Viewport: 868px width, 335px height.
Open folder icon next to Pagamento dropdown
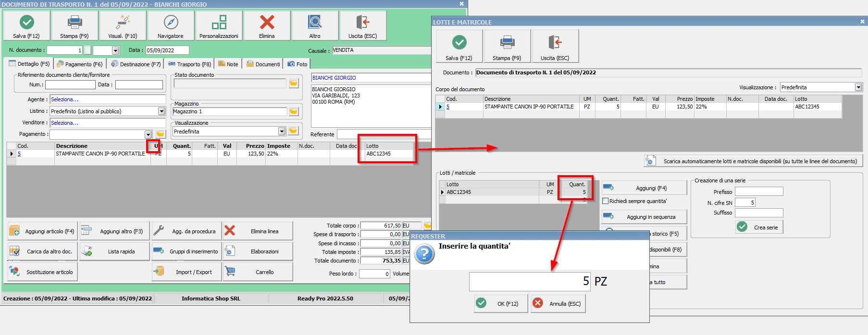click(x=161, y=134)
